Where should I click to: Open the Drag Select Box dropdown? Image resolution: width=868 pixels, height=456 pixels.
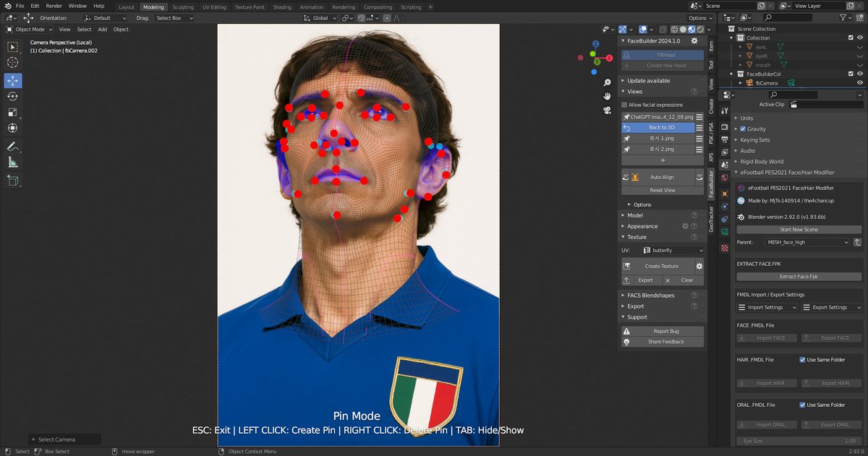tap(174, 18)
